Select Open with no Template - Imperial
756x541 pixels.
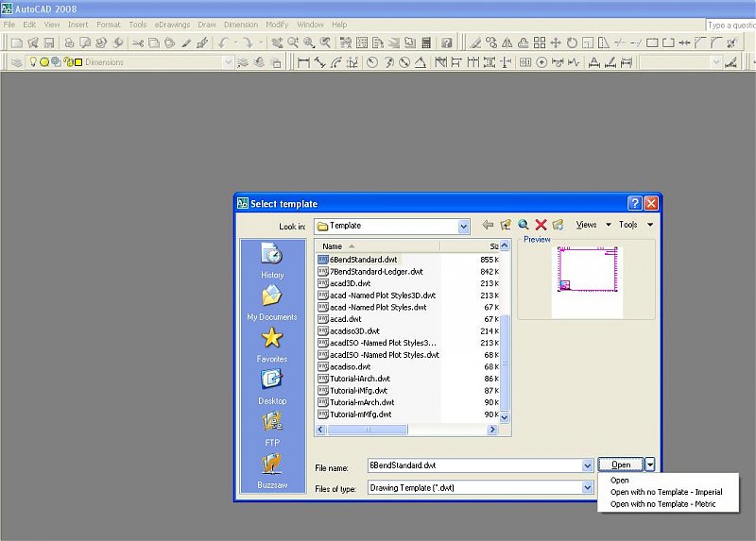click(x=666, y=492)
